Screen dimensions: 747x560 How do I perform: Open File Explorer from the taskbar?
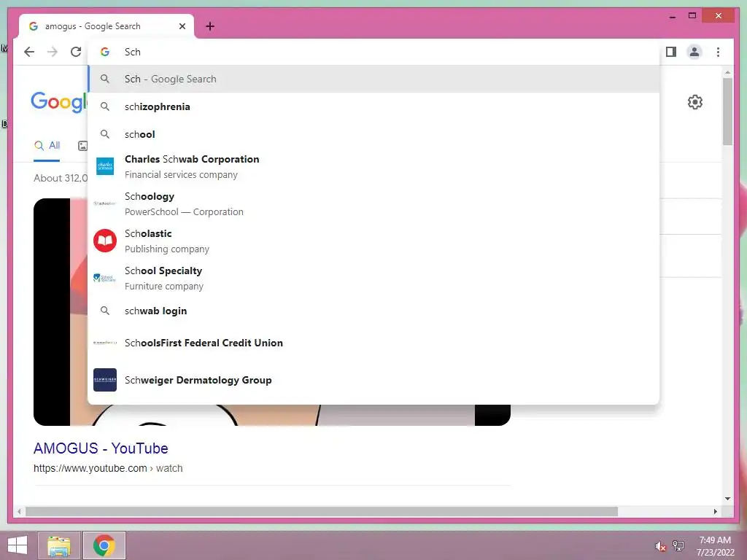pos(59,545)
